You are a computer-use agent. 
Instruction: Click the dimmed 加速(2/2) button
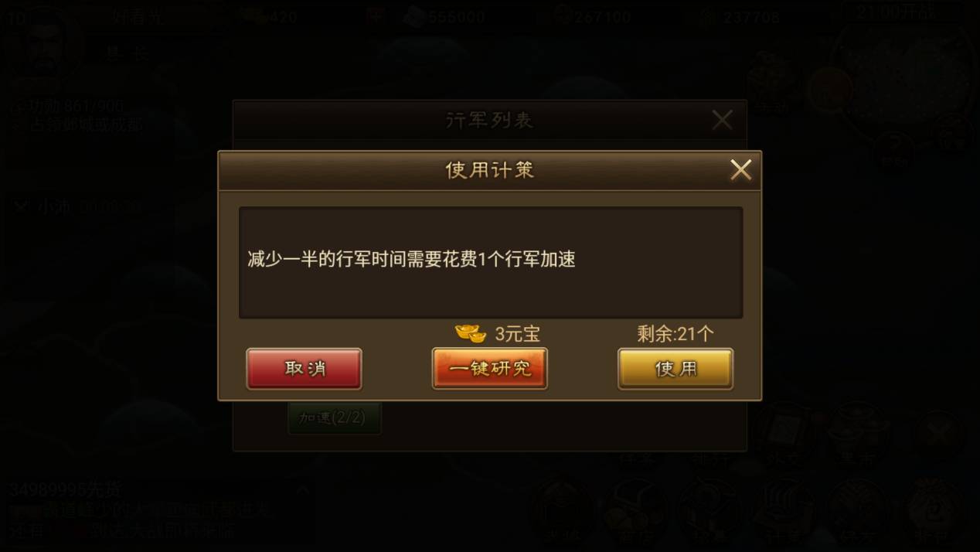[x=334, y=417]
